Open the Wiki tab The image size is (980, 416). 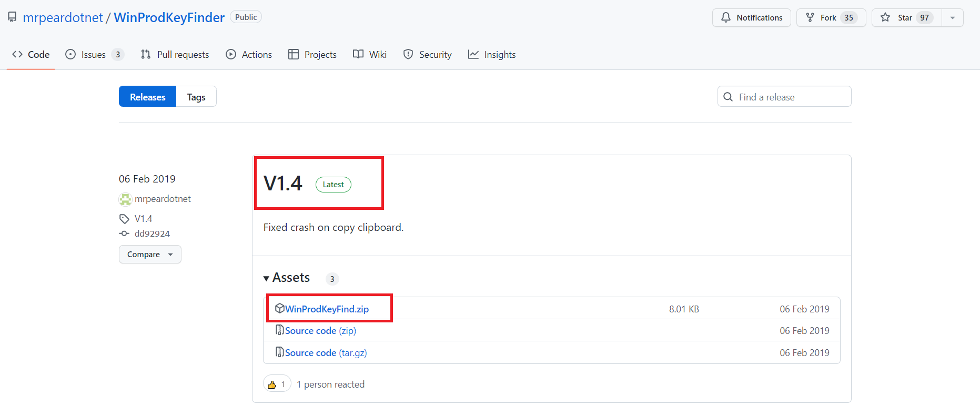coord(370,55)
